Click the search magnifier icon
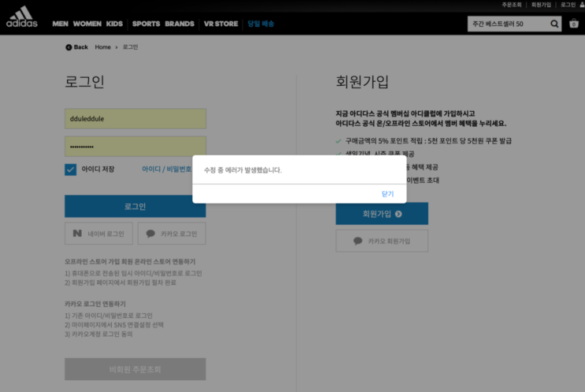This screenshot has width=585, height=392. (554, 24)
